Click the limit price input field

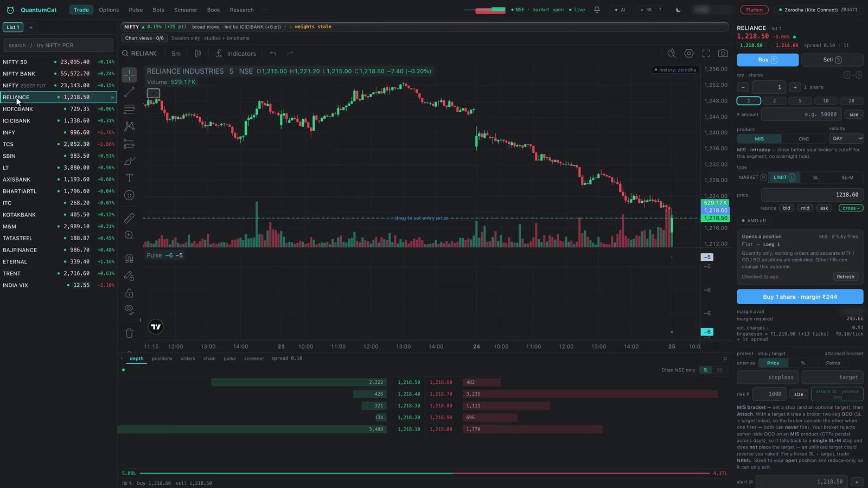pos(812,195)
